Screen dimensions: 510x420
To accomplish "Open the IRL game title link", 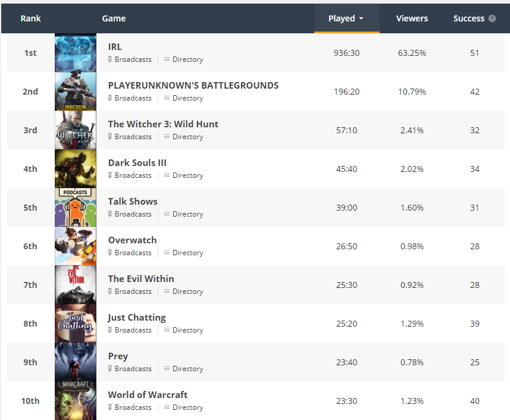I will (x=115, y=47).
